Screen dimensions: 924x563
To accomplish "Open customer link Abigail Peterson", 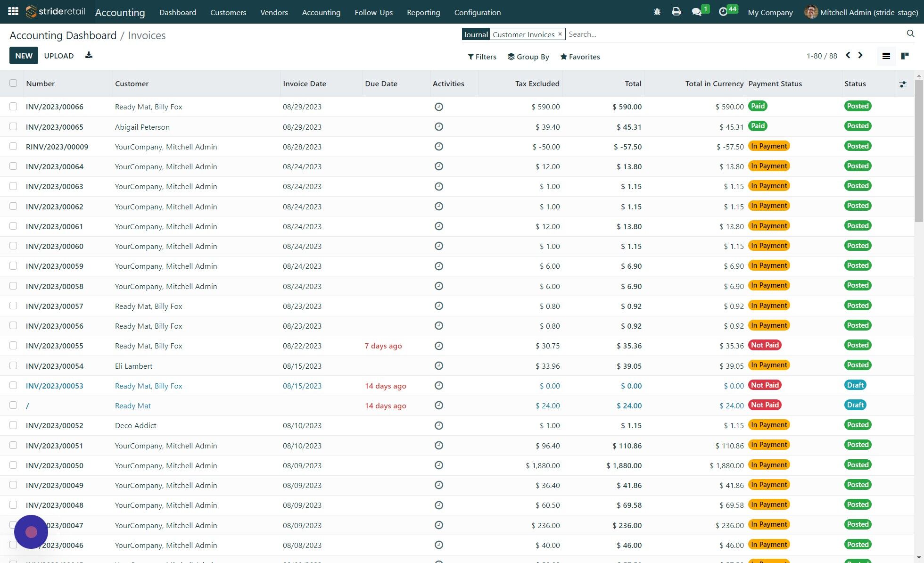I will click(x=142, y=126).
